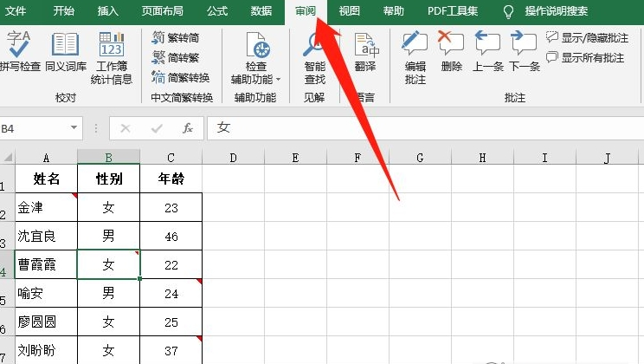Image resolution: width=644 pixels, height=364 pixels.
Task: Expand the Name Box dropdown arrow
Action: pyautogui.click(x=74, y=128)
